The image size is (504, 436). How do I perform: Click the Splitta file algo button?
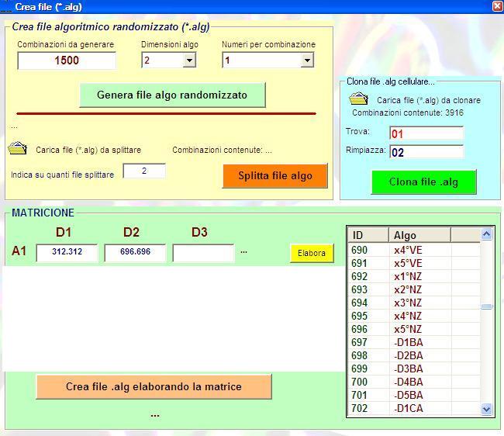pyautogui.click(x=275, y=176)
